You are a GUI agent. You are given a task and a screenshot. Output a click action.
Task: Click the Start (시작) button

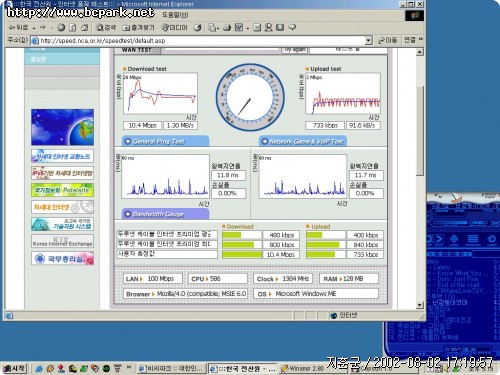[14, 368]
